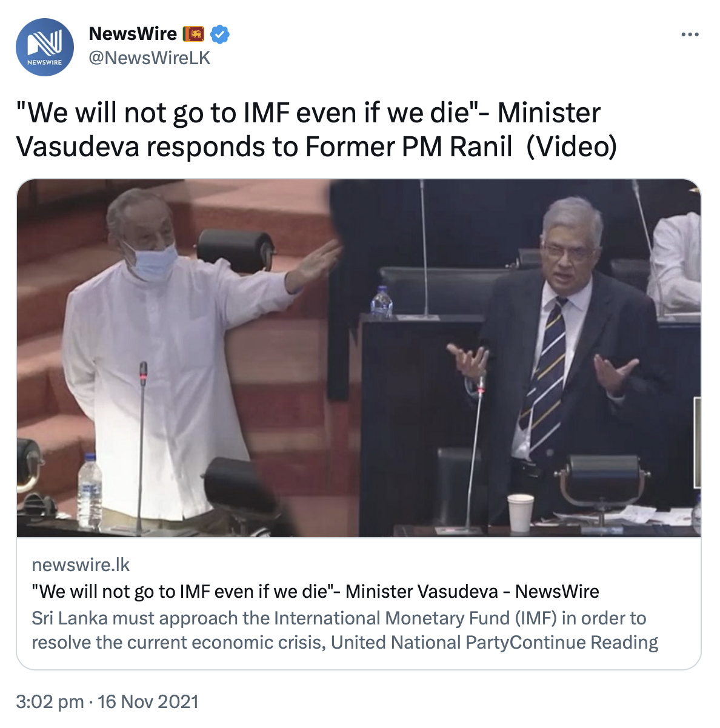Click the NewsWire display name
This screenshot has width=720, height=728.
click(133, 34)
